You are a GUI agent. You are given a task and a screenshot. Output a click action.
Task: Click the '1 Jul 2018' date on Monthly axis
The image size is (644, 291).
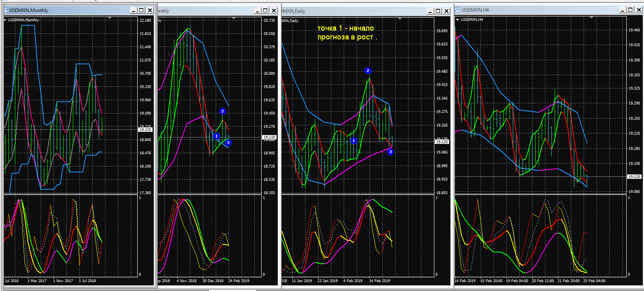click(87, 281)
